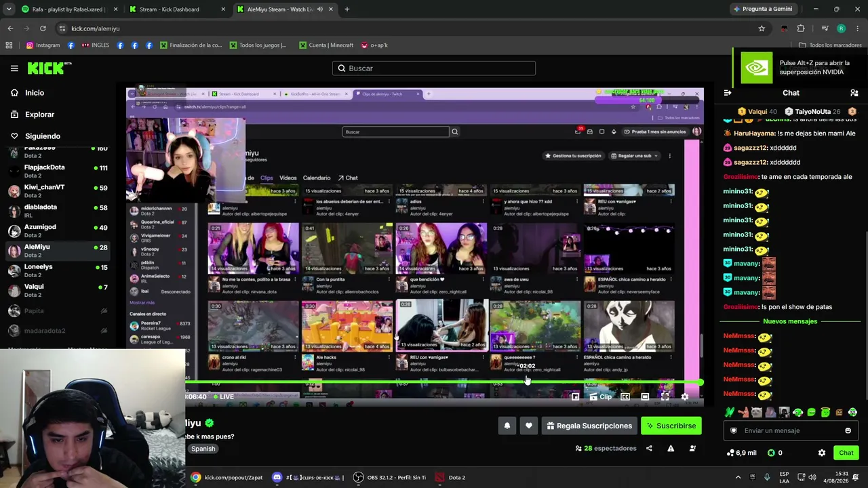Image resolution: width=868 pixels, height=488 pixels.
Task: Open channel points showing 6,9 mil
Action: 741,453
